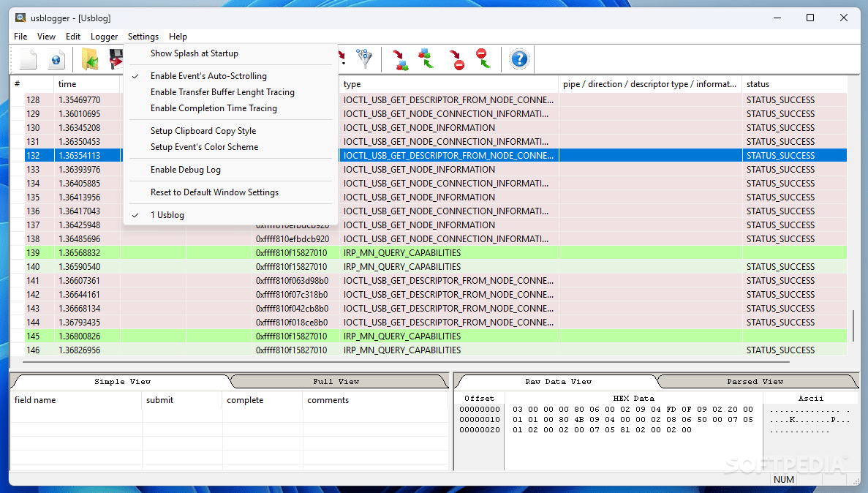Image resolution: width=868 pixels, height=493 pixels.
Task: Choose Setup Clipboard Copy Style
Action: click(x=203, y=131)
